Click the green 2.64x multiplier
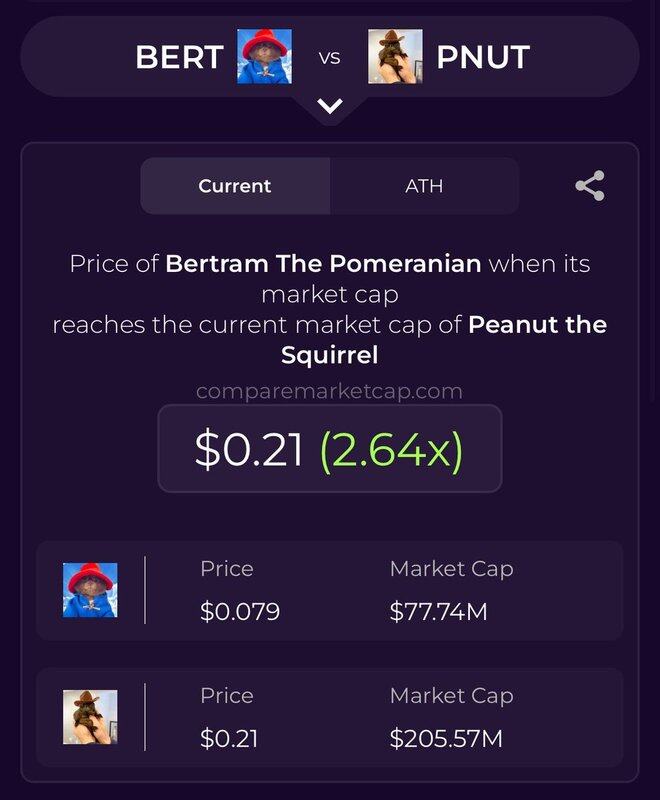The image size is (660, 800). [391, 450]
